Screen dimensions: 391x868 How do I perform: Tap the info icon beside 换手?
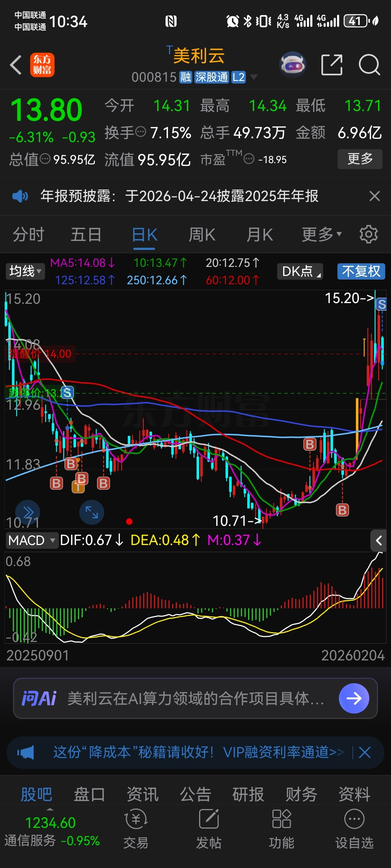click(x=141, y=132)
